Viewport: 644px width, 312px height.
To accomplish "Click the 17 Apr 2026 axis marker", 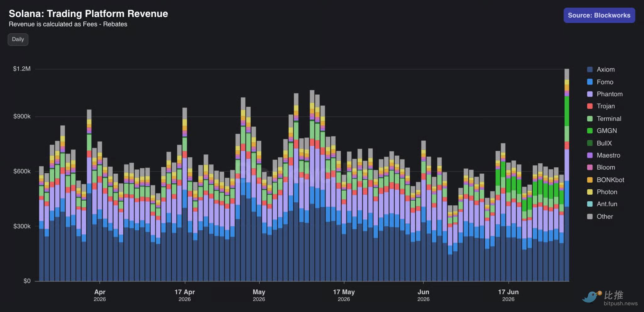I will [x=185, y=295].
